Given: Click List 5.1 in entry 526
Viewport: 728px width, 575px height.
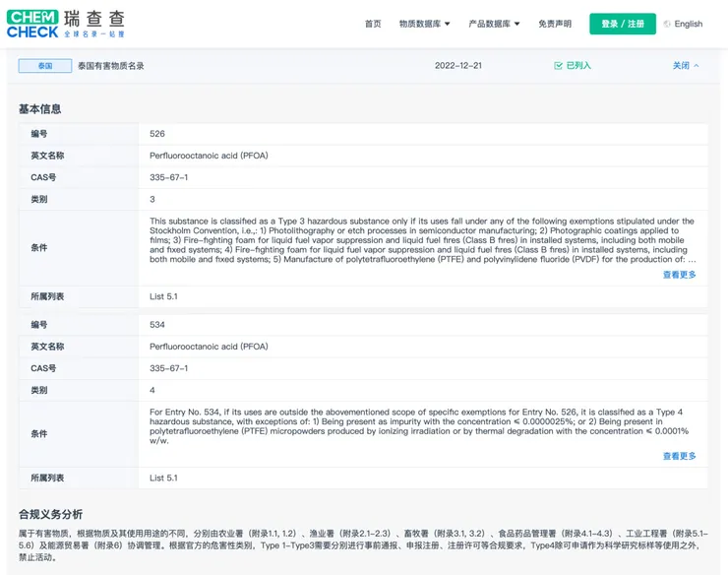Looking at the screenshot, I should coord(163,296).
